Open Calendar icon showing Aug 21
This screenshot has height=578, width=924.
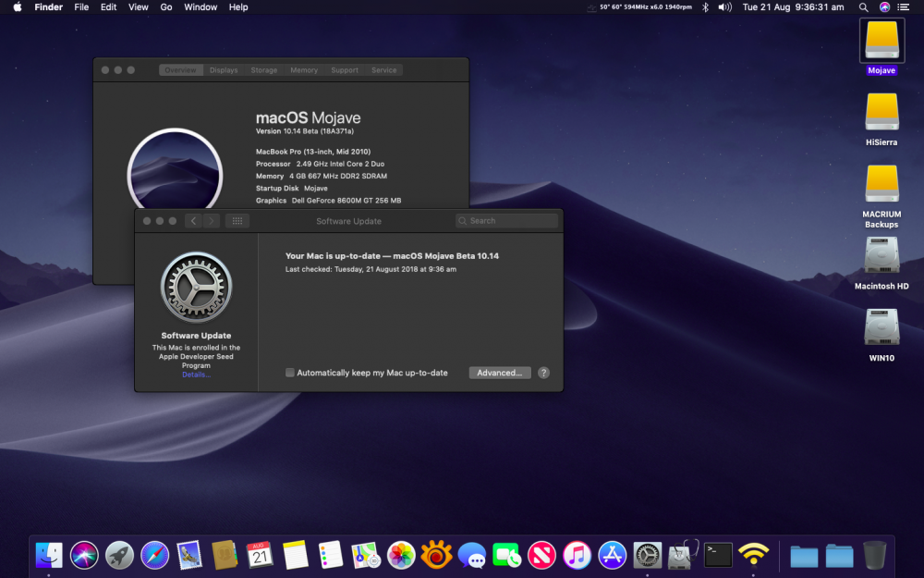[260, 555]
